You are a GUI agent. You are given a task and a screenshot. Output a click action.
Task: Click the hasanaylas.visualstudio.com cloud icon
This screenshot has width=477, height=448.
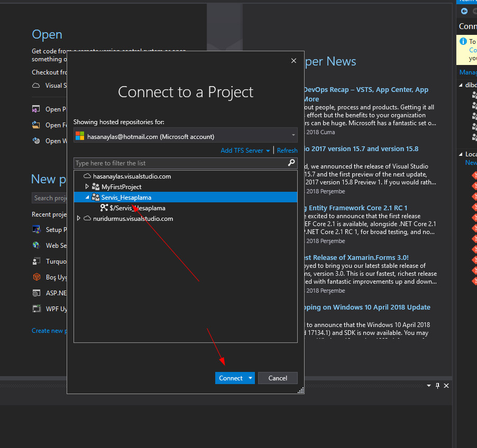point(87,176)
